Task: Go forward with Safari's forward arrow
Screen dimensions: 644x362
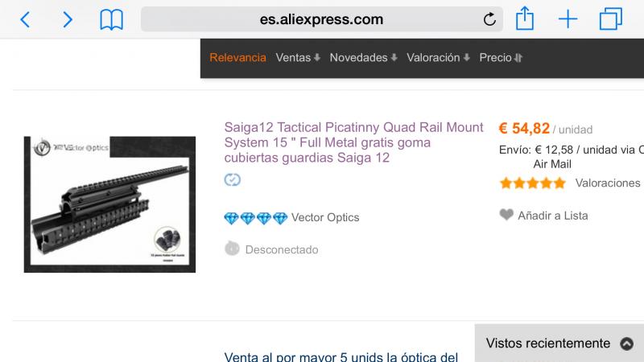Action: [68, 19]
